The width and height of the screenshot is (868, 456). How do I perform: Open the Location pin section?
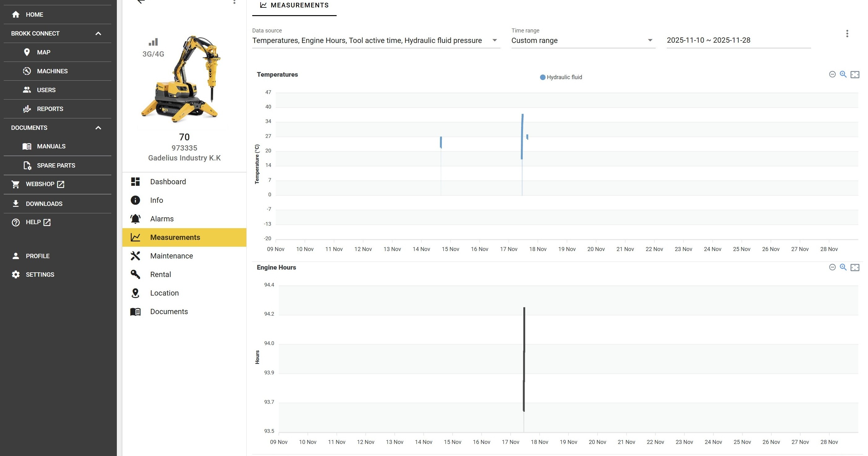click(164, 293)
